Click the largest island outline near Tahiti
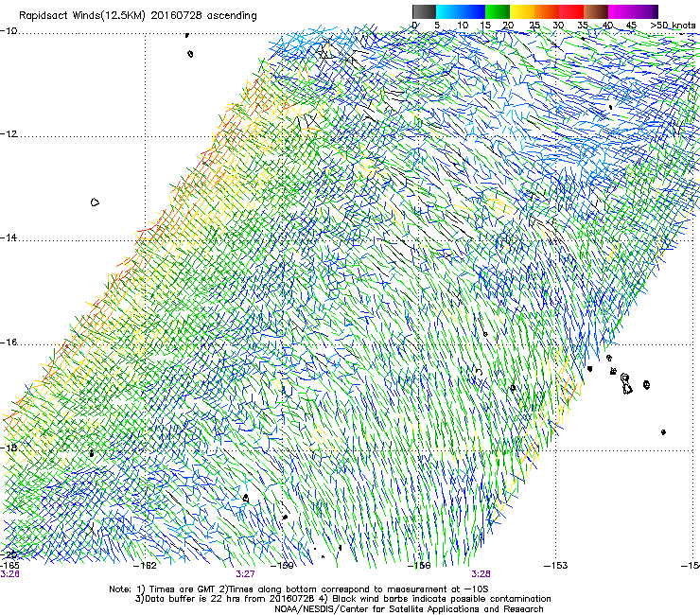This screenshot has width=700, height=615. pos(626,384)
